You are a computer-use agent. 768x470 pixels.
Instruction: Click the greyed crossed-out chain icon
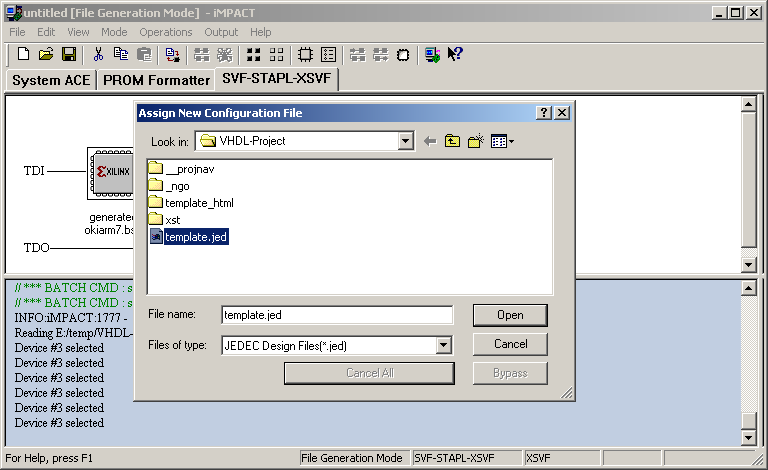tap(225, 54)
